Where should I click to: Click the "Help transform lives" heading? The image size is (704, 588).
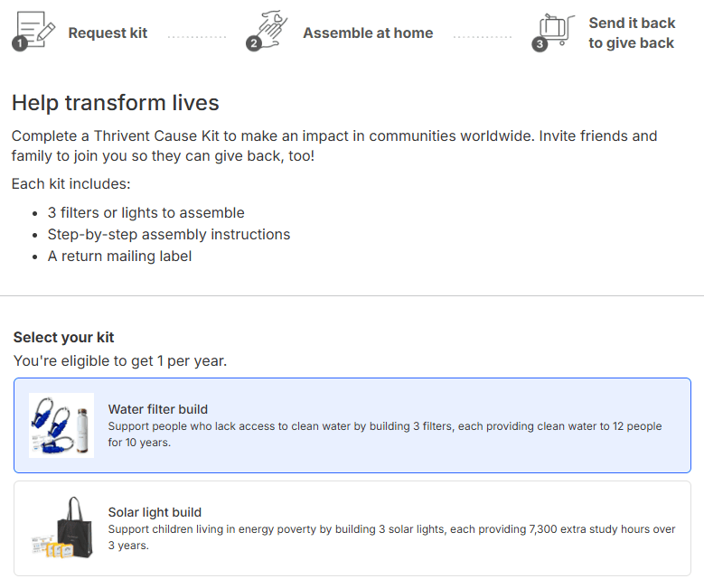(116, 103)
